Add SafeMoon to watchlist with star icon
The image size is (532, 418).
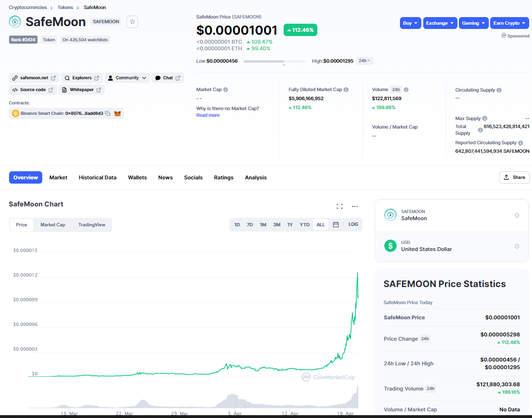(x=133, y=22)
